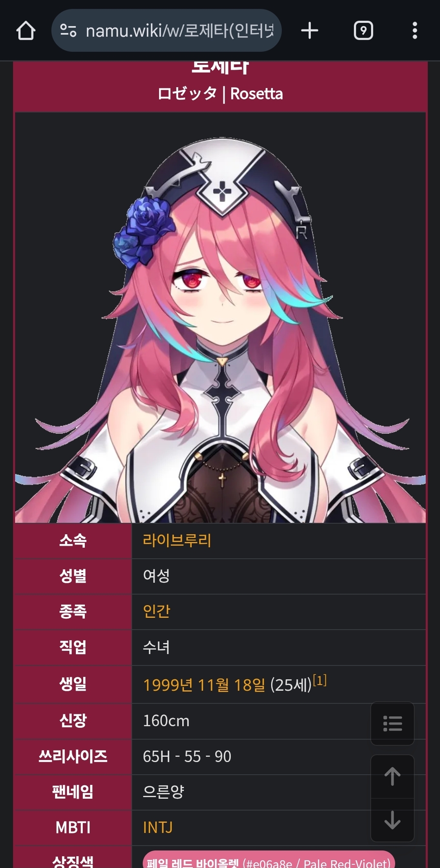
Task: Select the 쓰리사이즈 row label
Action: tap(73, 756)
